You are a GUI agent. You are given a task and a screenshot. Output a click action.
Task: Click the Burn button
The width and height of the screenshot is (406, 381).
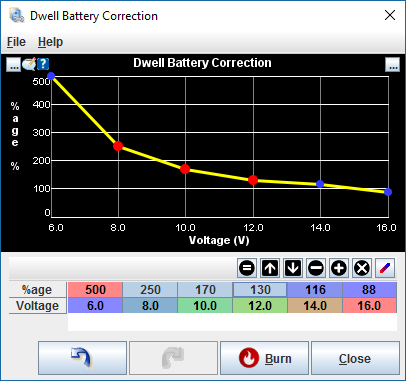click(265, 358)
